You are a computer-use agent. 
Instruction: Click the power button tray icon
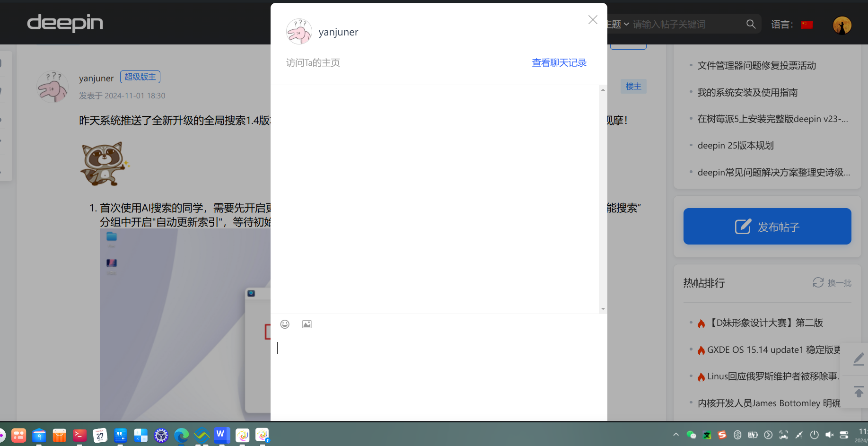point(814,435)
